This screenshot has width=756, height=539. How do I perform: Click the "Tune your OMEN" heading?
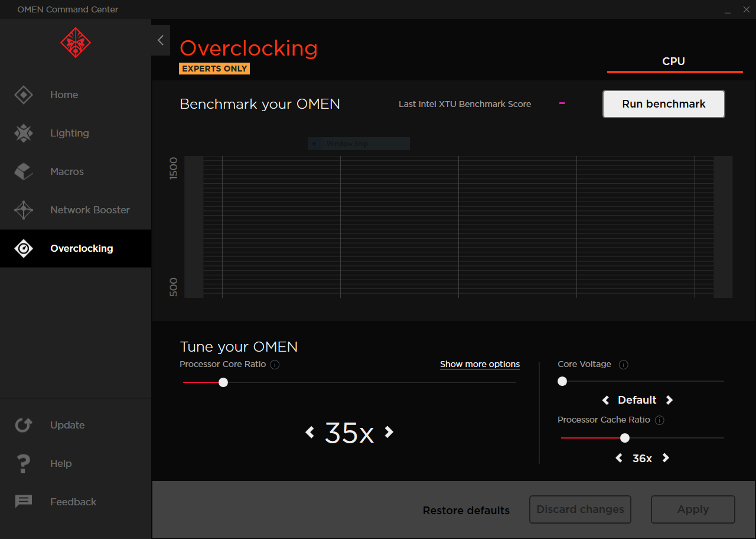click(x=239, y=346)
